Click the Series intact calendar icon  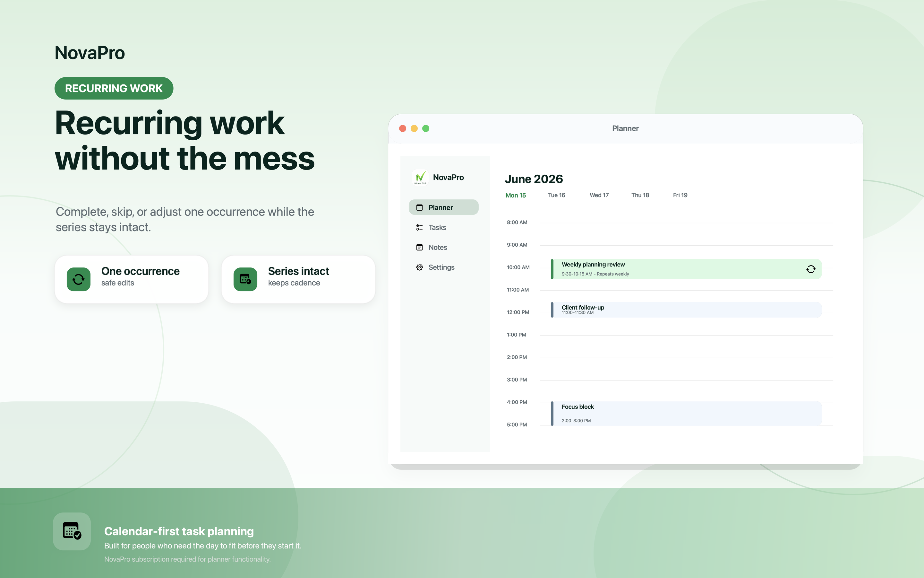[245, 279]
